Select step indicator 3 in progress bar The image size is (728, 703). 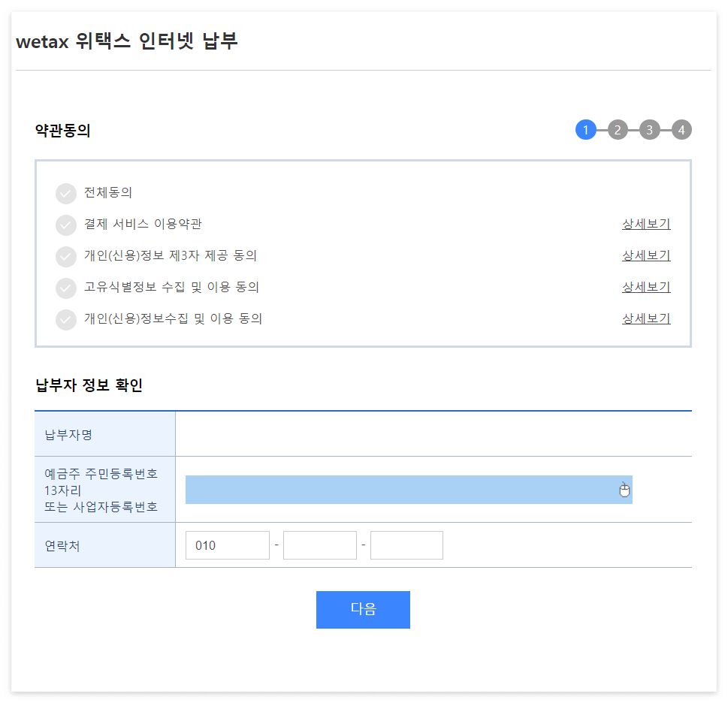click(x=649, y=129)
